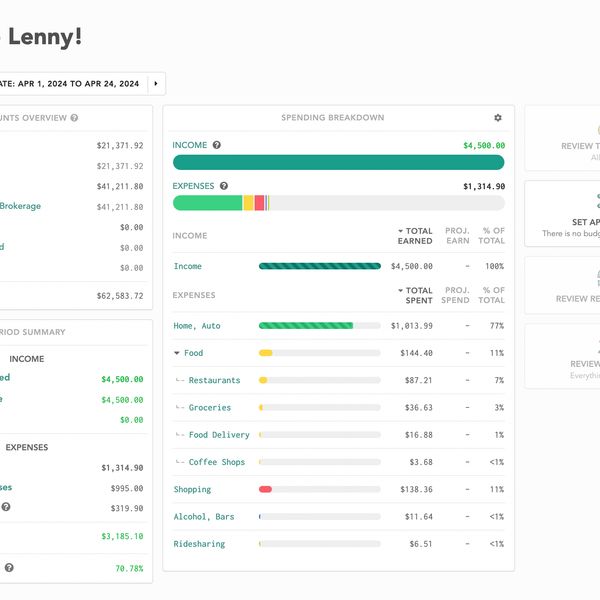Viewport: 600px width, 600px height.
Task: Sort by Total Earned column
Action: pyautogui.click(x=415, y=236)
